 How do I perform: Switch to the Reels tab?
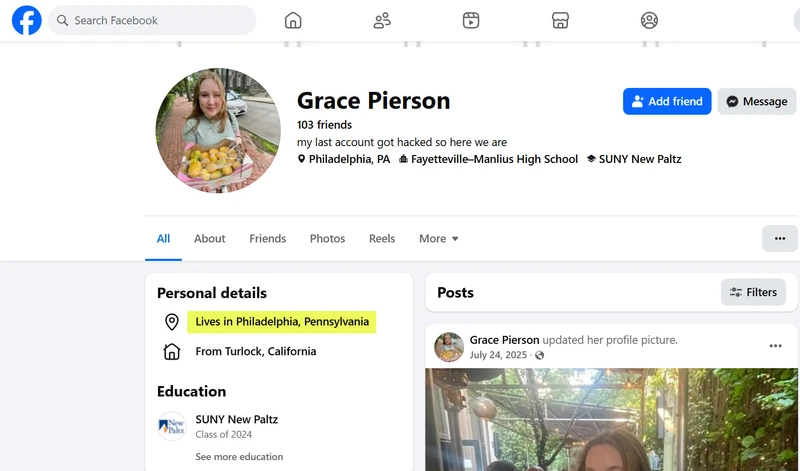click(382, 238)
